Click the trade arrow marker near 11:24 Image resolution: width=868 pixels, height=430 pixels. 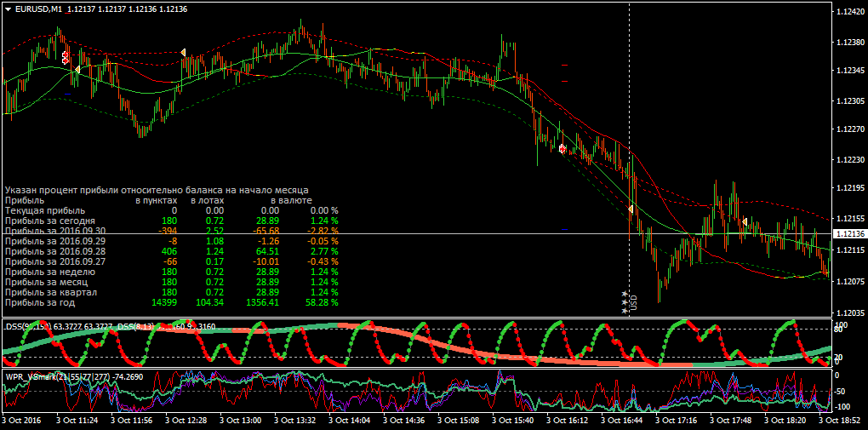coord(77,69)
